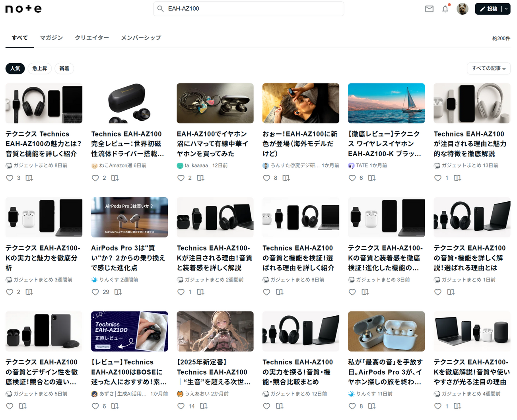Go to the note home logo
The image size is (517, 420).
23,9
